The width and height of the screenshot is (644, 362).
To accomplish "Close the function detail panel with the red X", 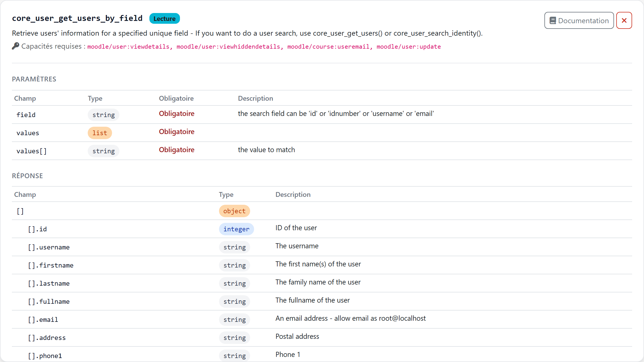I will click(624, 20).
